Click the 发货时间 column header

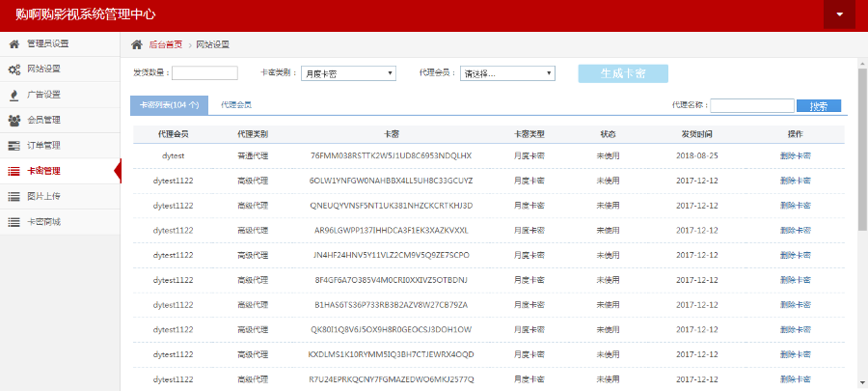tap(697, 134)
